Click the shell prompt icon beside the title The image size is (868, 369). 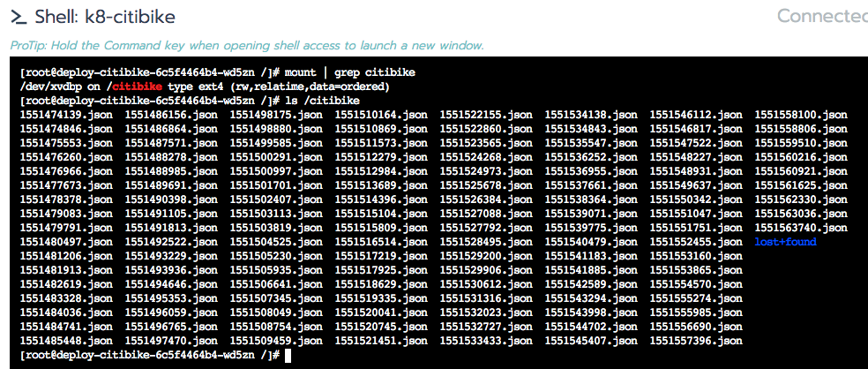coord(19,17)
